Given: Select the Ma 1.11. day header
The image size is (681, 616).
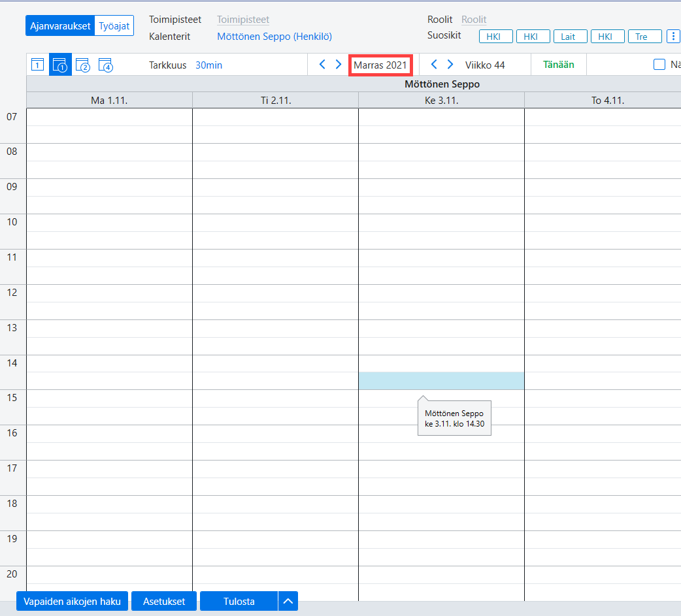Looking at the screenshot, I should coord(109,101).
